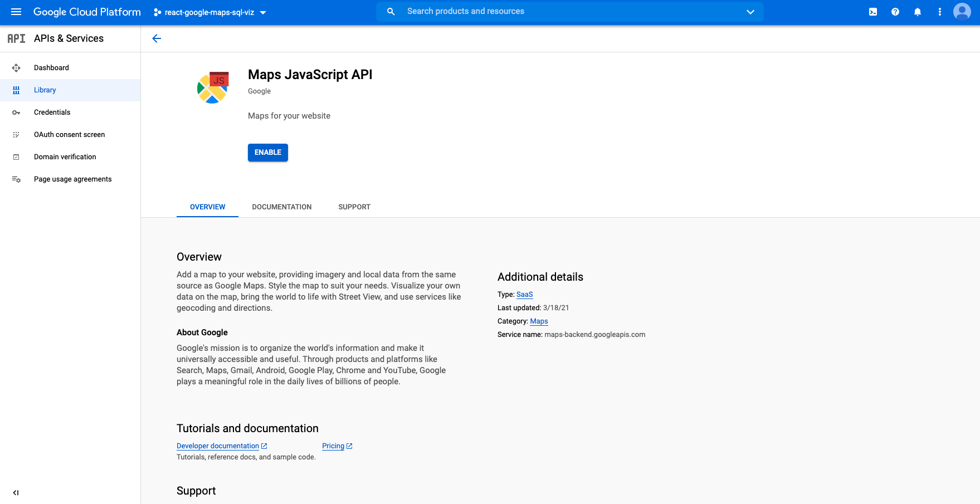Open the Developer documentation link
980x504 pixels.
[218, 446]
